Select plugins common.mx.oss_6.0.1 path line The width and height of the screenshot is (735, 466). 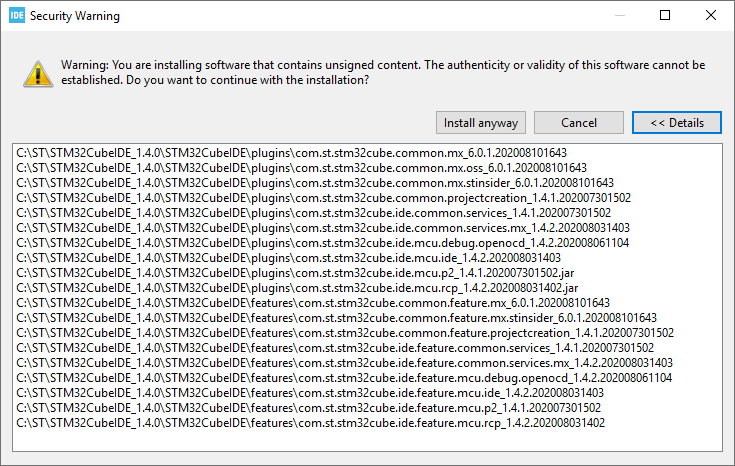point(301,168)
